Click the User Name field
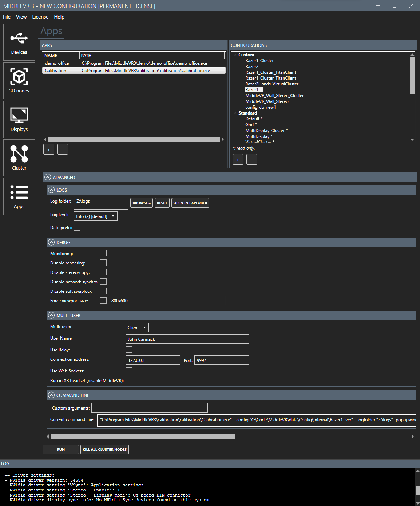420x506 pixels. [187, 339]
